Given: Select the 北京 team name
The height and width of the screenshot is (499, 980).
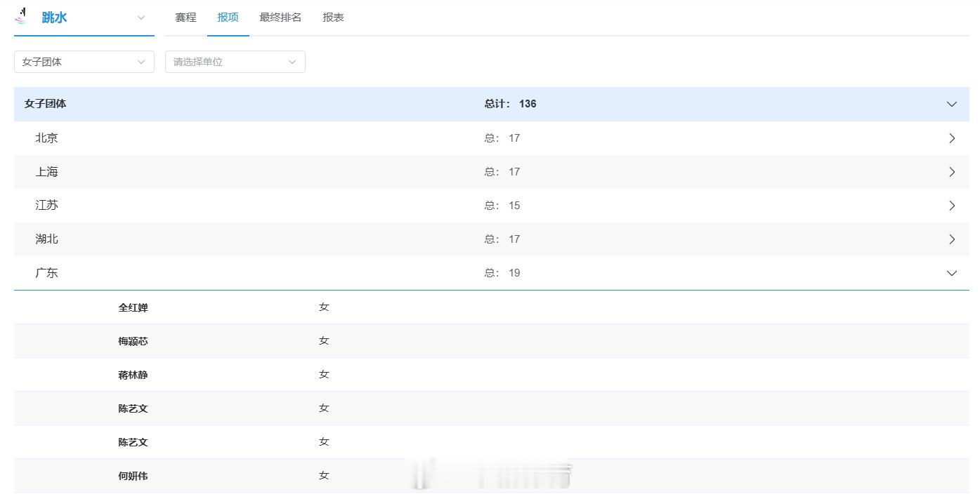Looking at the screenshot, I should [x=47, y=138].
